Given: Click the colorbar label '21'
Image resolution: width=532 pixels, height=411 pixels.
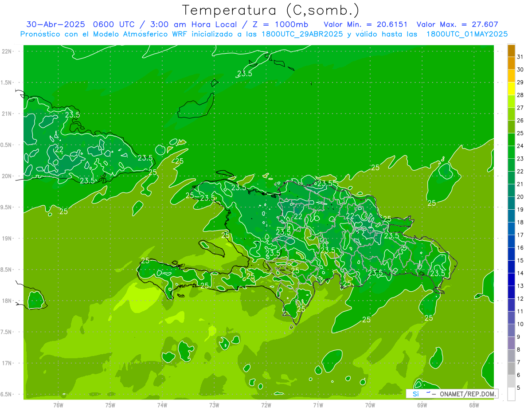Looking at the screenshot, I should point(520,184).
